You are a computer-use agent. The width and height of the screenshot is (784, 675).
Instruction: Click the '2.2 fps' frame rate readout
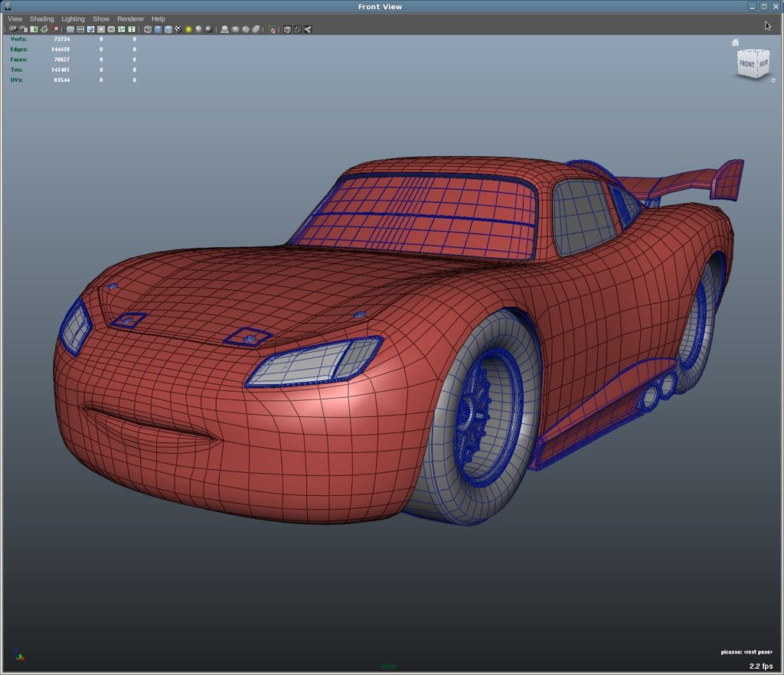[761, 666]
